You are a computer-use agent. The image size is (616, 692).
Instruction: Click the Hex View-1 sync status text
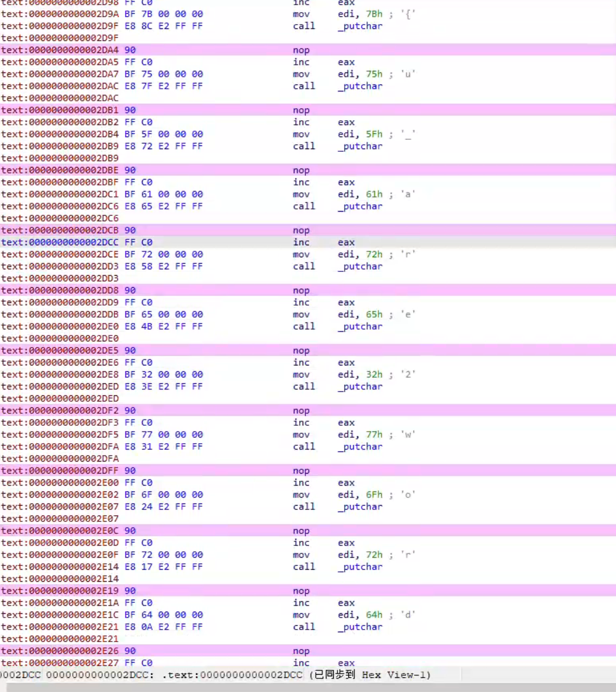pyautogui.click(x=370, y=675)
